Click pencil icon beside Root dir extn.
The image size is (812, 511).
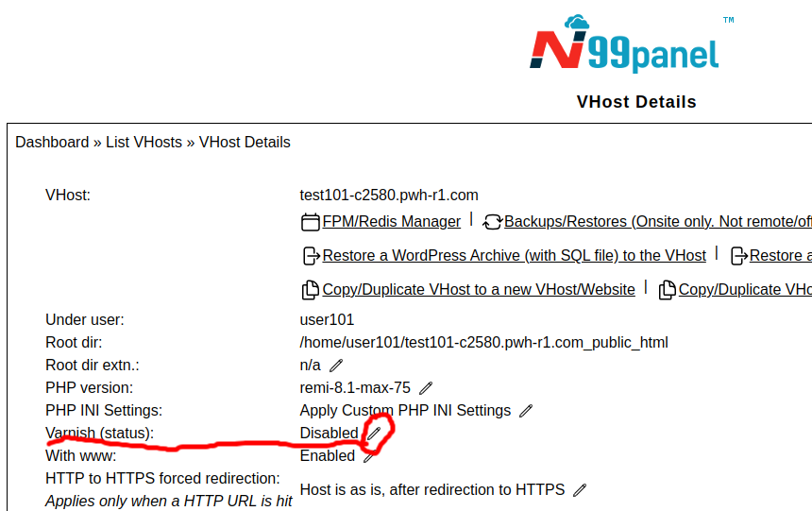point(336,365)
